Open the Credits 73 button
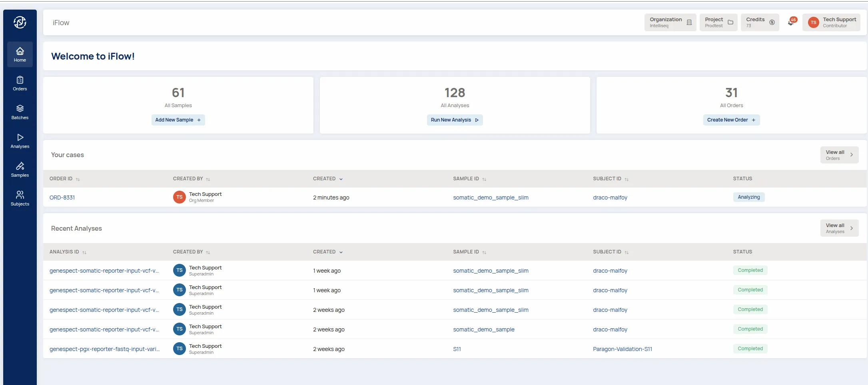 click(760, 22)
